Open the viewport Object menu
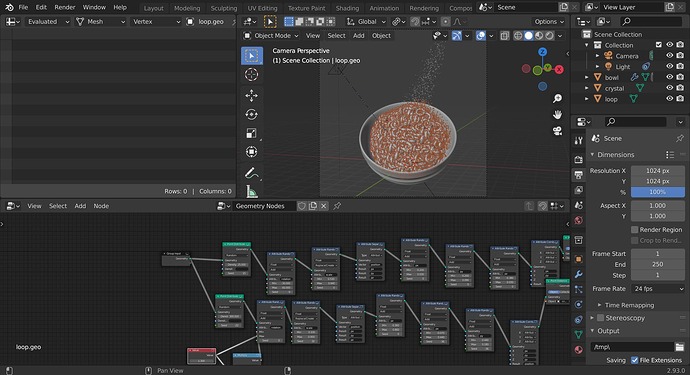 pyautogui.click(x=381, y=36)
